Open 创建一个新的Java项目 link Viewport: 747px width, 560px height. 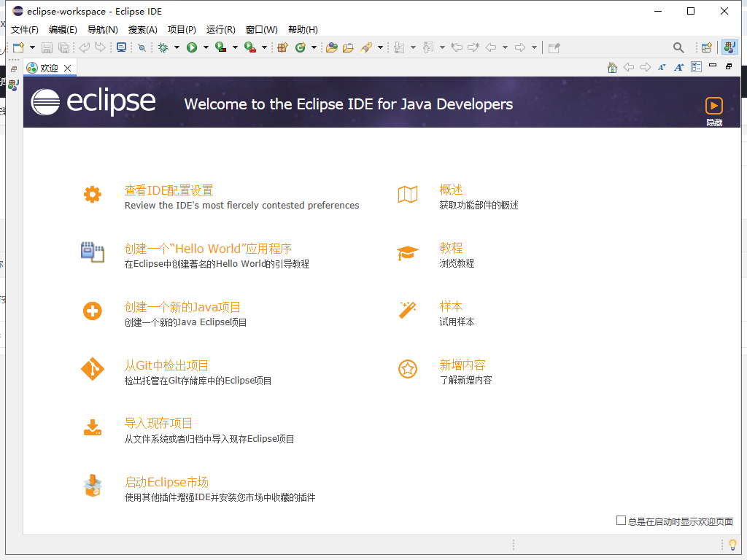182,307
